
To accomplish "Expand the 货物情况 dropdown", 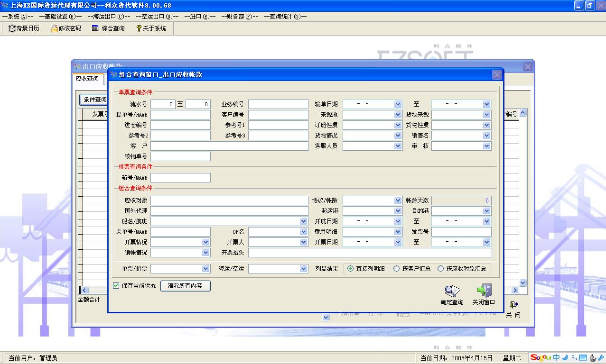I will [398, 136].
